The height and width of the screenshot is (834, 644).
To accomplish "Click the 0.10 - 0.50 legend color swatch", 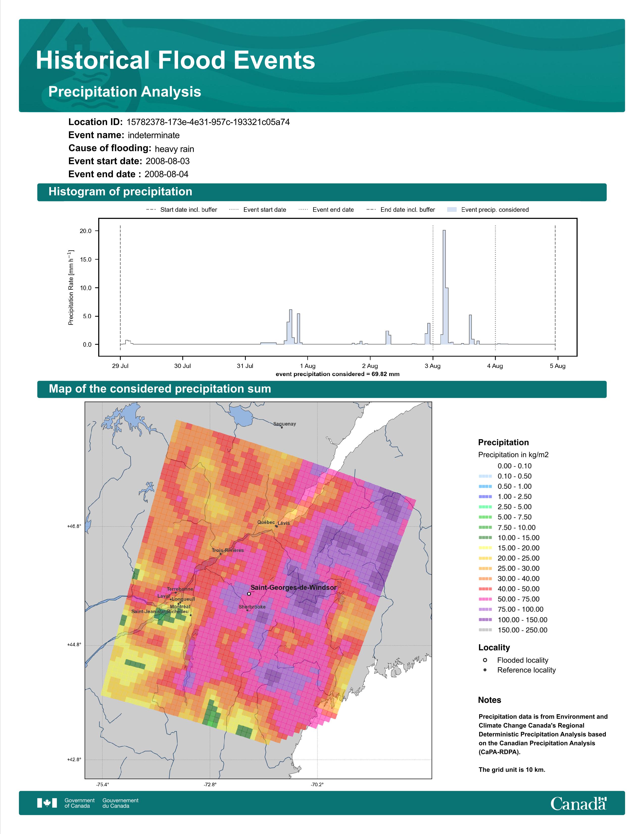I will click(485, 476).
